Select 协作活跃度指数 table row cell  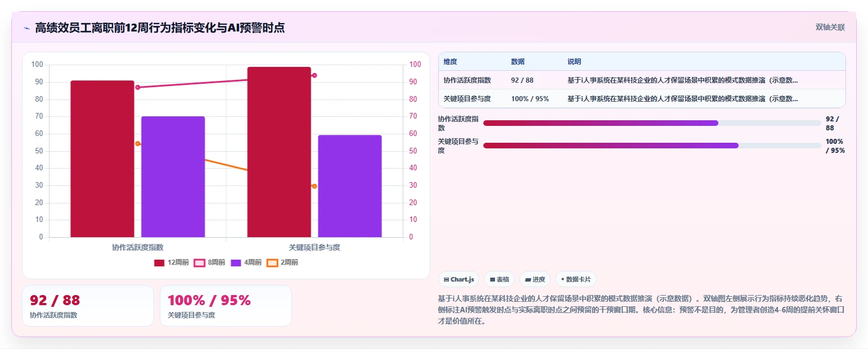[x=467, y=80]
